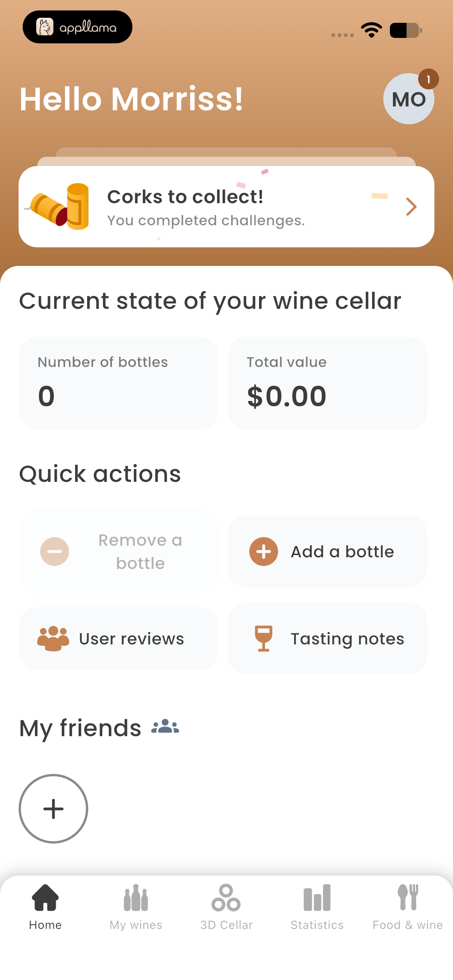Open User reviews quick action
Image resolution: width=453 pixels, height=980 pixels.
[118, 639]
